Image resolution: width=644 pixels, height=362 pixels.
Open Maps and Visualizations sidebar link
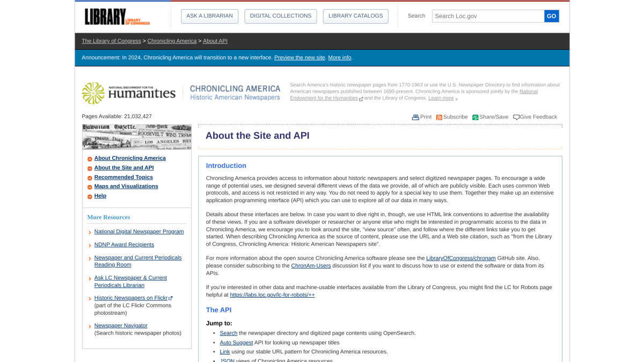click(x=126, y=186)
